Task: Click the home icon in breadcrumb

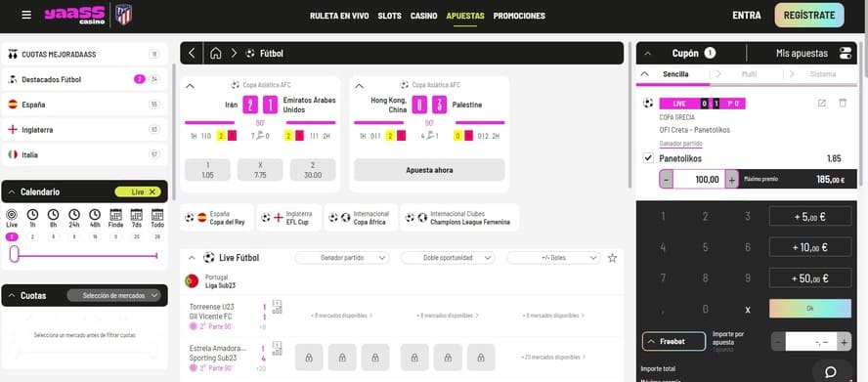Action: pos(216,53)
